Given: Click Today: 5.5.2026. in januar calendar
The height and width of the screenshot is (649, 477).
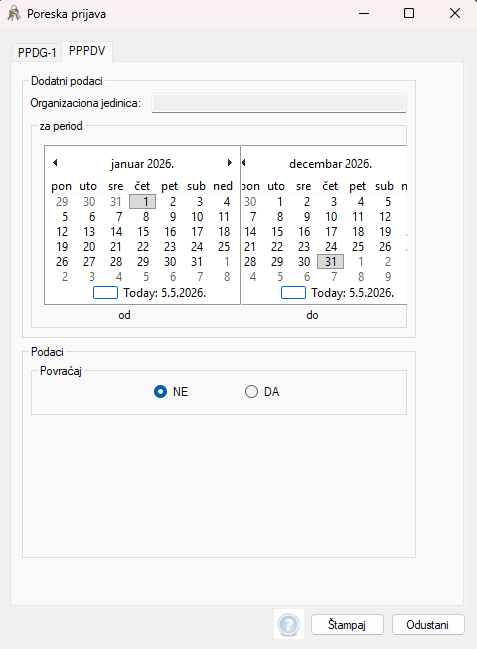Looking at the screenshot, I should tap(165, 293).
